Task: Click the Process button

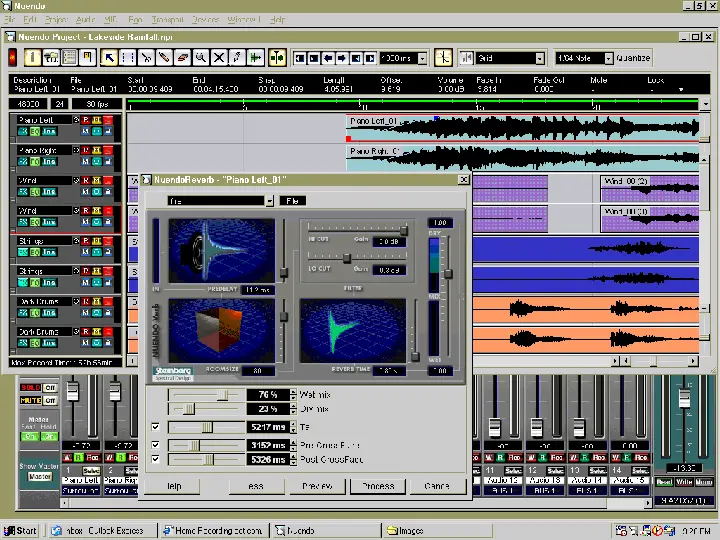Action: click(x=378, y=486)
